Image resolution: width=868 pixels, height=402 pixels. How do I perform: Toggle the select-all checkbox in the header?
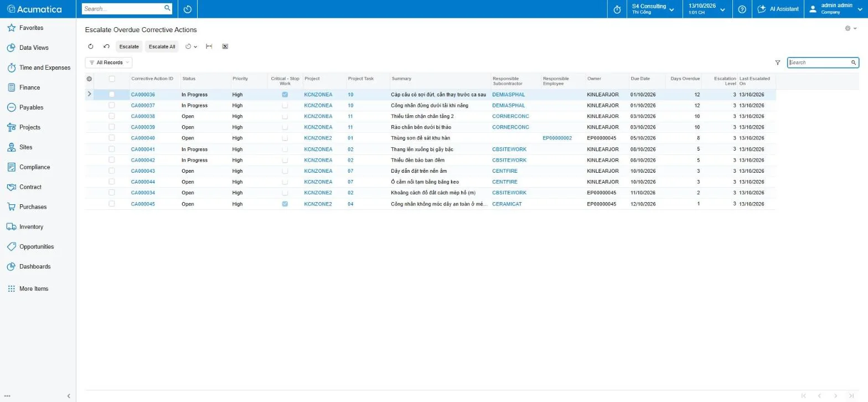tap(112, 79)
